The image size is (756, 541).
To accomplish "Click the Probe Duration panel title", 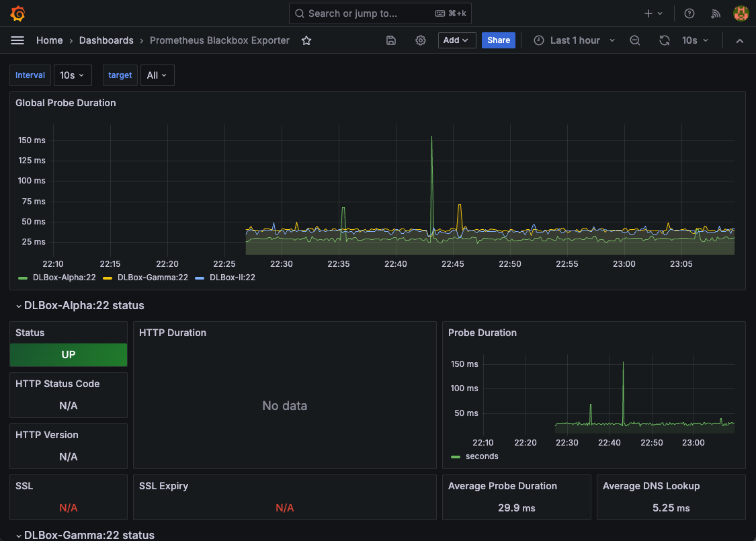I will tap(482, 333).
